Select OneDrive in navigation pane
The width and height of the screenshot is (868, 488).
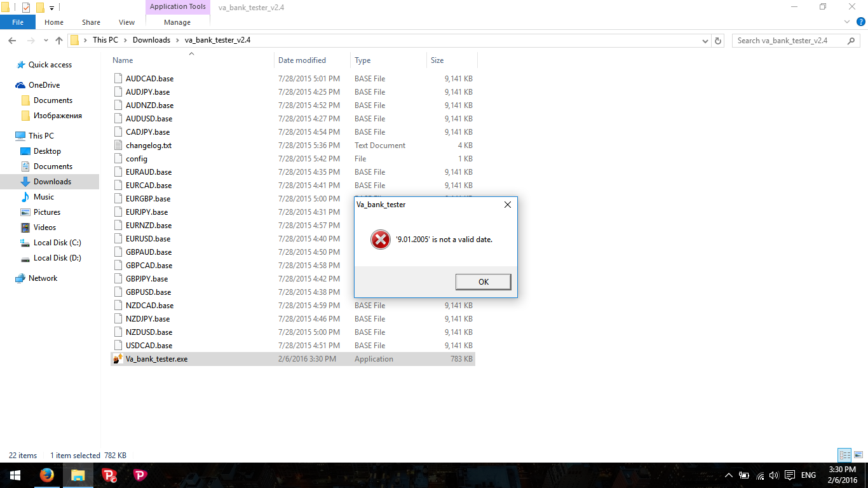tap(44, 85)
